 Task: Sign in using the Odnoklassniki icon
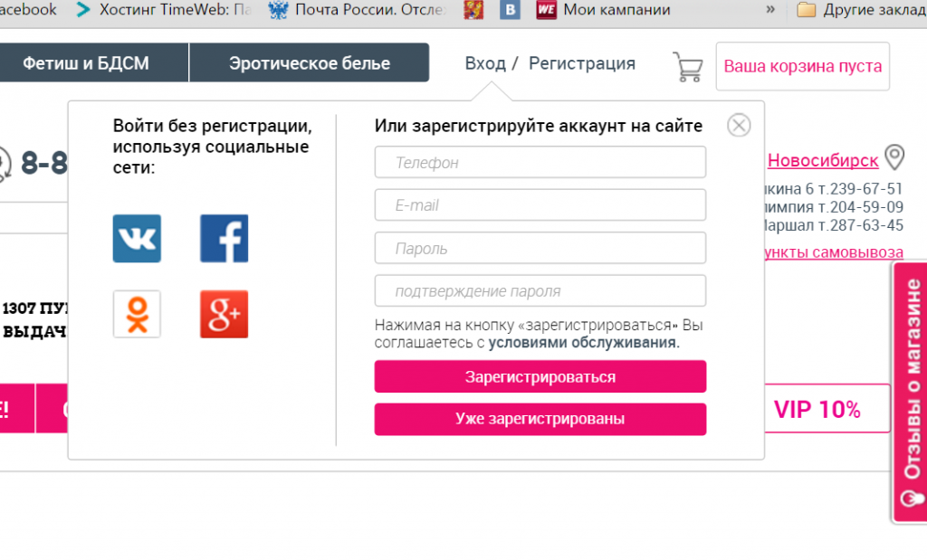click(137, 314)
